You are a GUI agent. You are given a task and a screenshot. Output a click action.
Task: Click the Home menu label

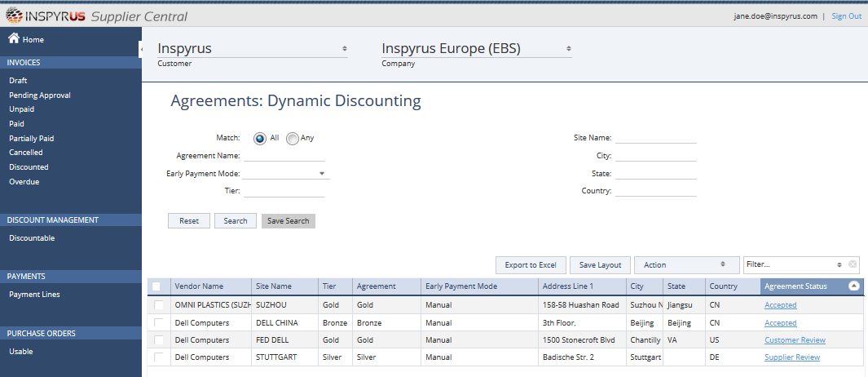coord(33,40)
